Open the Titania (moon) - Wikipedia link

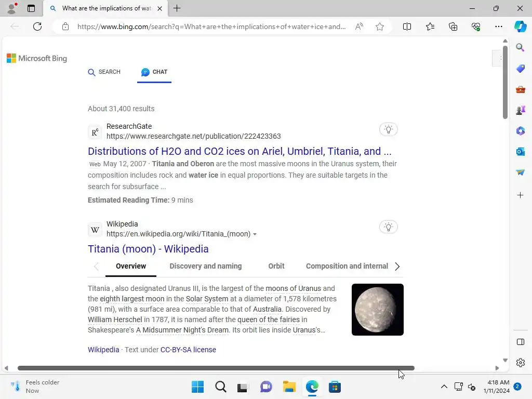(x=148, y=249)
